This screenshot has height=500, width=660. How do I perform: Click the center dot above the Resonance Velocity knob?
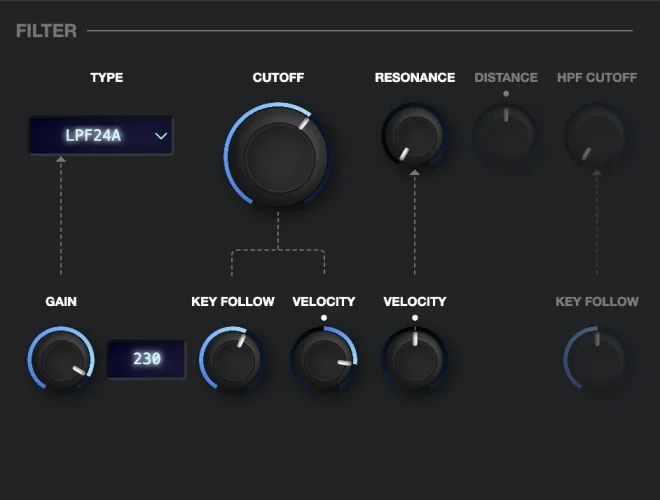(x=414, y=318)
